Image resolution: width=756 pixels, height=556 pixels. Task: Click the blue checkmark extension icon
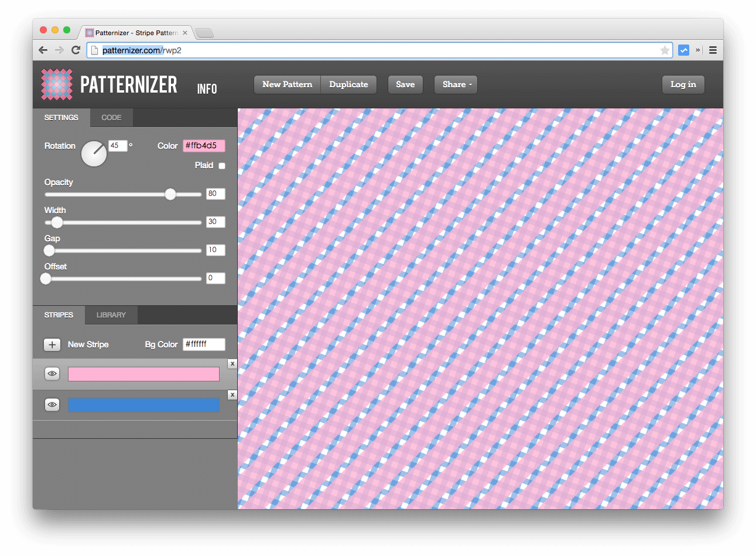[x=683, y=50]
